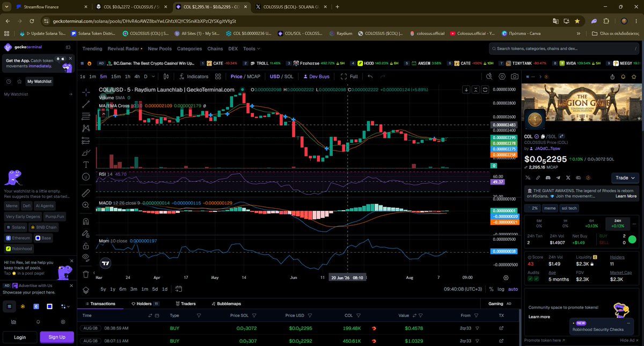The height and width of the screenshot is (346, 644).
Task: Toggle the log scale option
Action: (501, 289)
